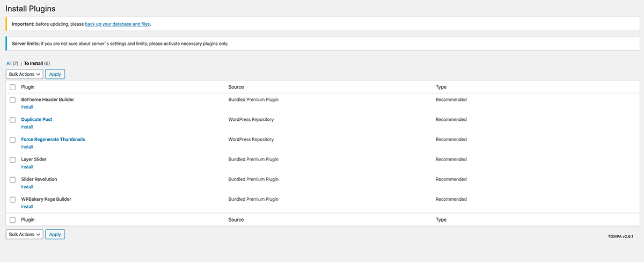Install the Layer Slider plugin
The width and height of the screenshot is (644, 262).
(x=27, y=166)
